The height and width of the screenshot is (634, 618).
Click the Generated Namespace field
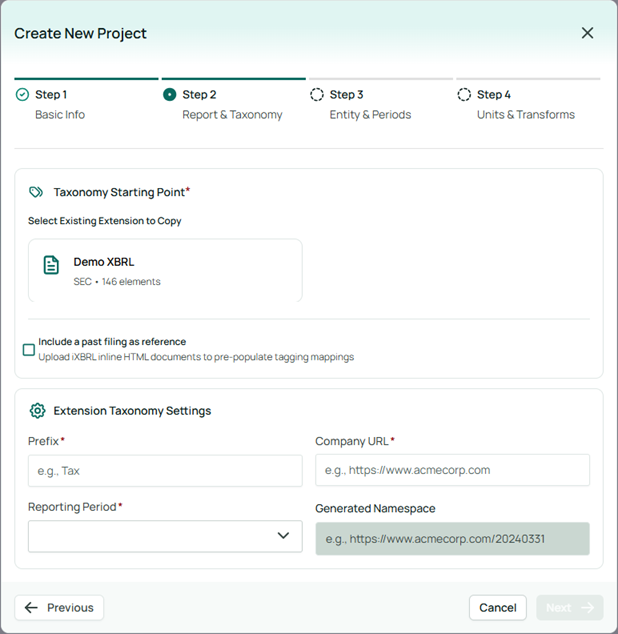[x=452, y=539]
